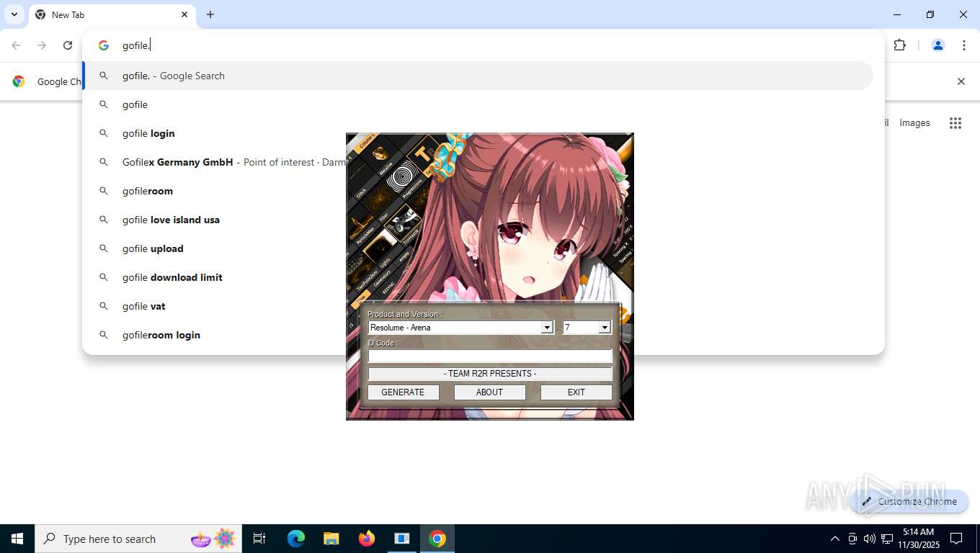980x553 pixels.
Task: Open the Images link
Action: point(914,123)
